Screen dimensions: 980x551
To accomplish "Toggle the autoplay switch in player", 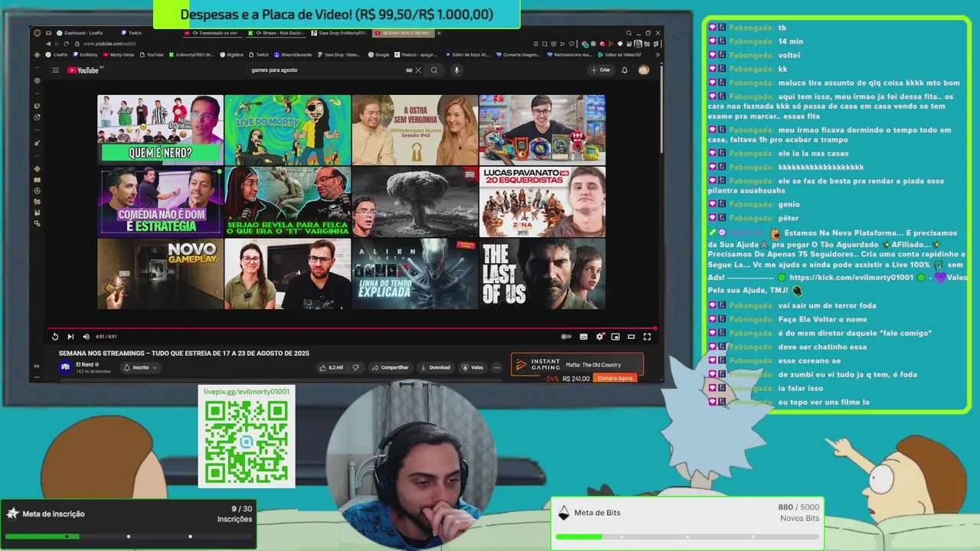I will [567, 337].
